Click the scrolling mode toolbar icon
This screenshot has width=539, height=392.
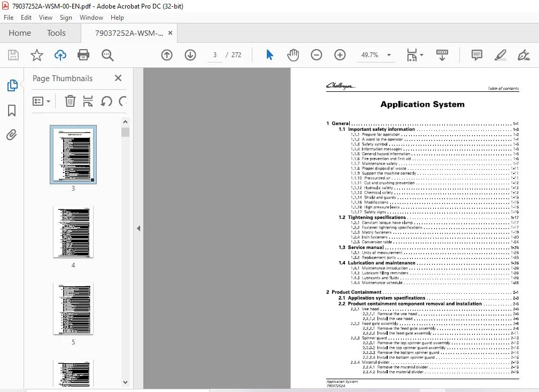click(x=442, y=55)
